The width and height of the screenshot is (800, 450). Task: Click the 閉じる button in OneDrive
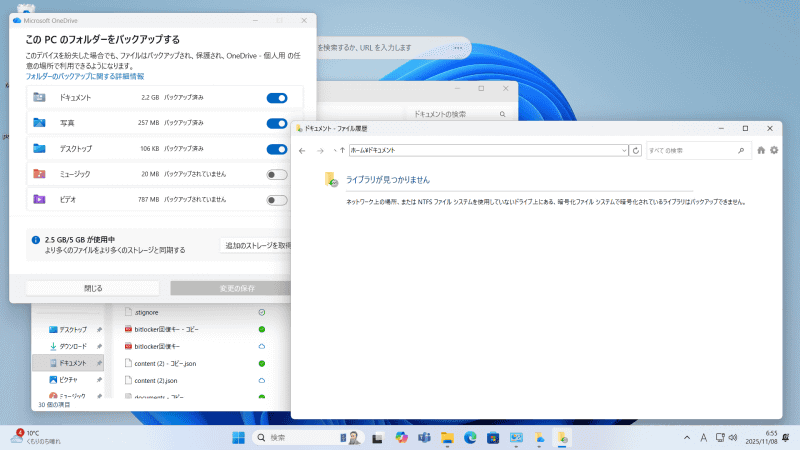tap(93, 288)
